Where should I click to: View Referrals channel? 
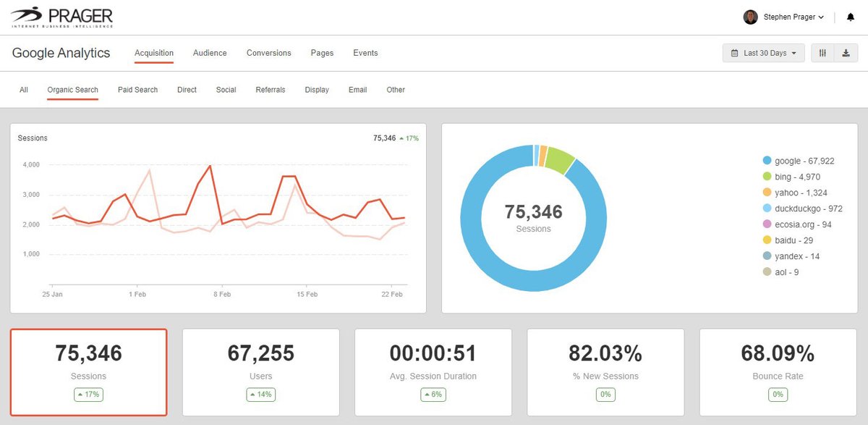coord(271,90)
